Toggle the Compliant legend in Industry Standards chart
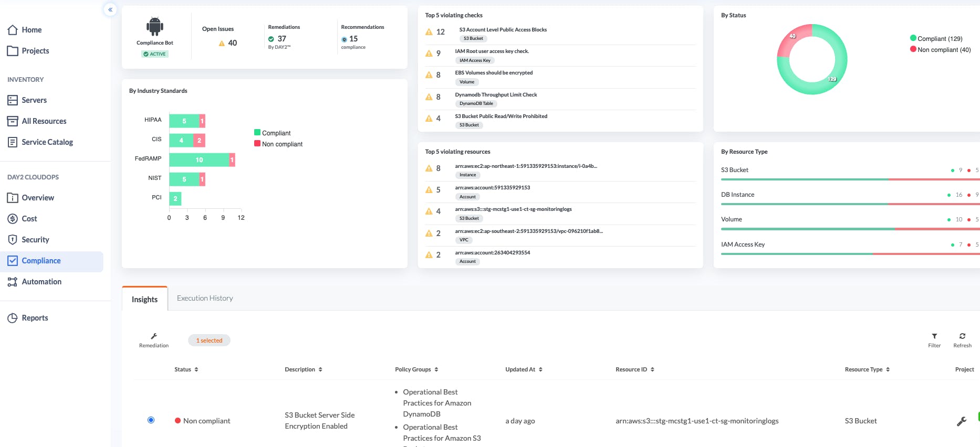980x447 pixels. [273, 133]
